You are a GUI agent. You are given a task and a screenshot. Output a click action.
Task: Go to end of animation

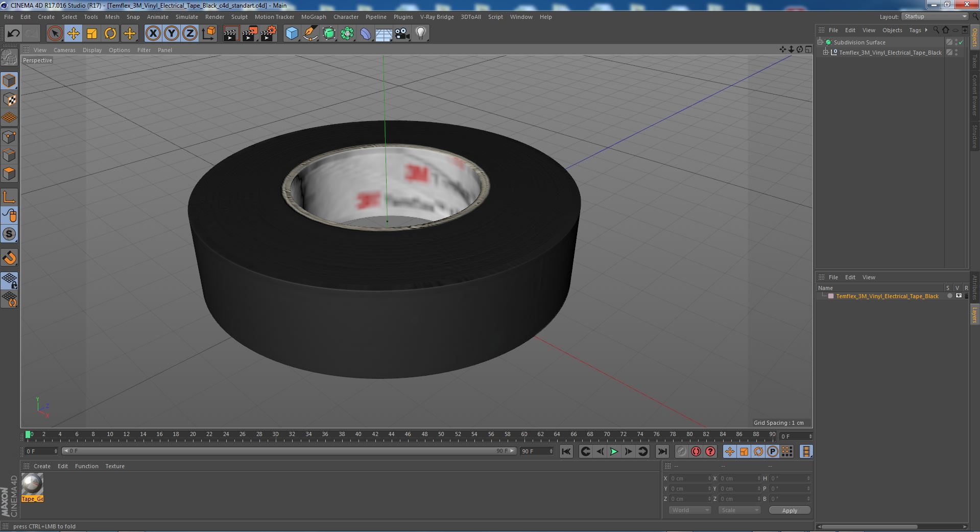(x=662, y=451)
